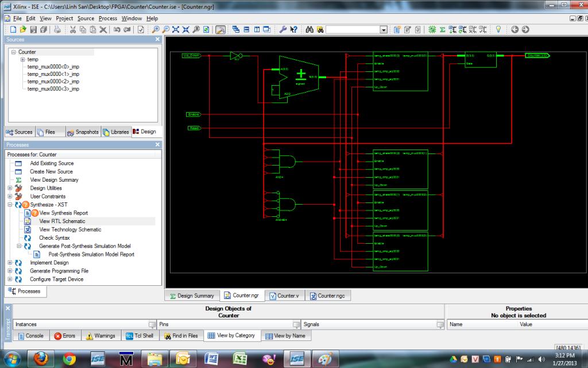Click the binoculars Find icon
Viewport: 588px width, 368px height.
(x=309, y=29)
